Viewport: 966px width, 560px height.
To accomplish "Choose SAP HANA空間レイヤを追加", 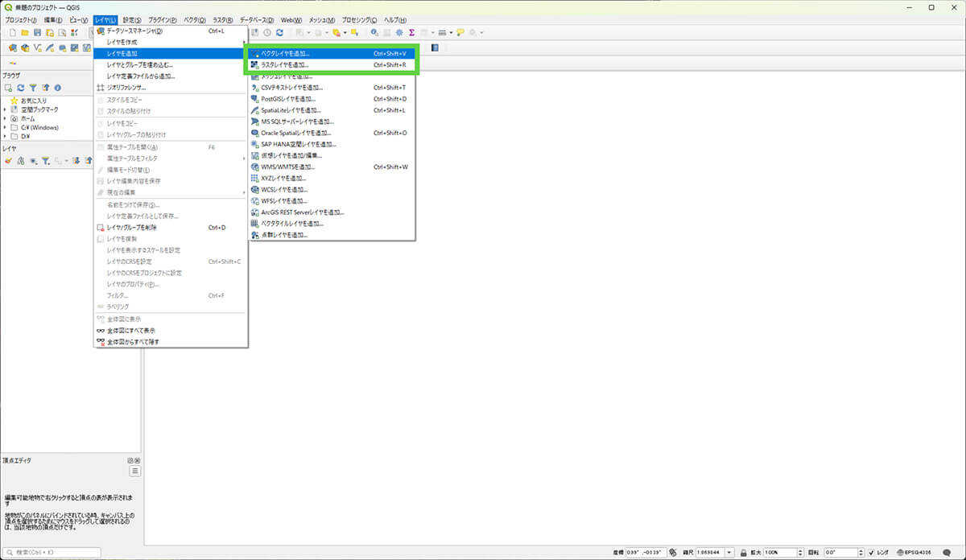I will [x=330, y=144].
